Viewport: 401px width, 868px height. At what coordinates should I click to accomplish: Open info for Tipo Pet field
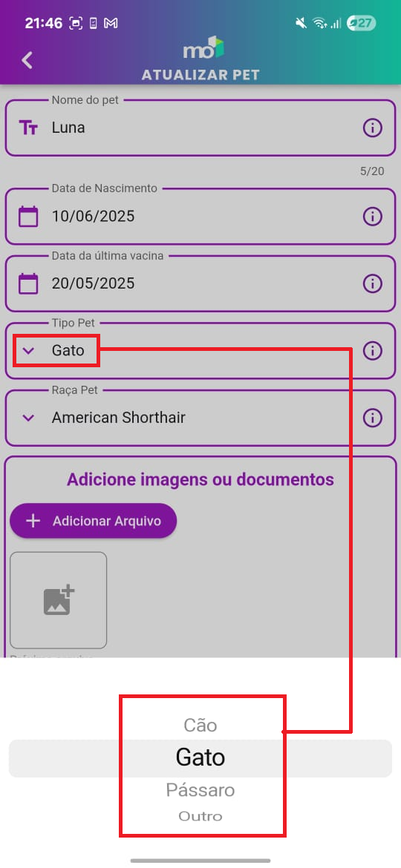click(x=372, y=350)
